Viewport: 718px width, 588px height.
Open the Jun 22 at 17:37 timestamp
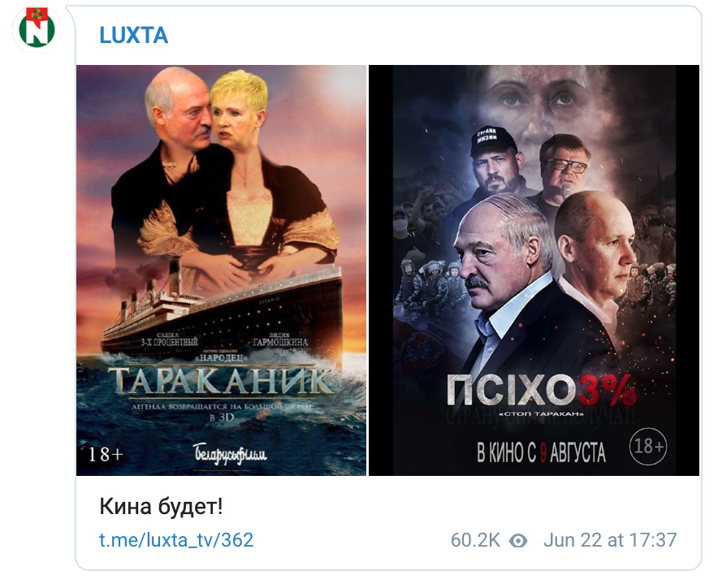610,540
